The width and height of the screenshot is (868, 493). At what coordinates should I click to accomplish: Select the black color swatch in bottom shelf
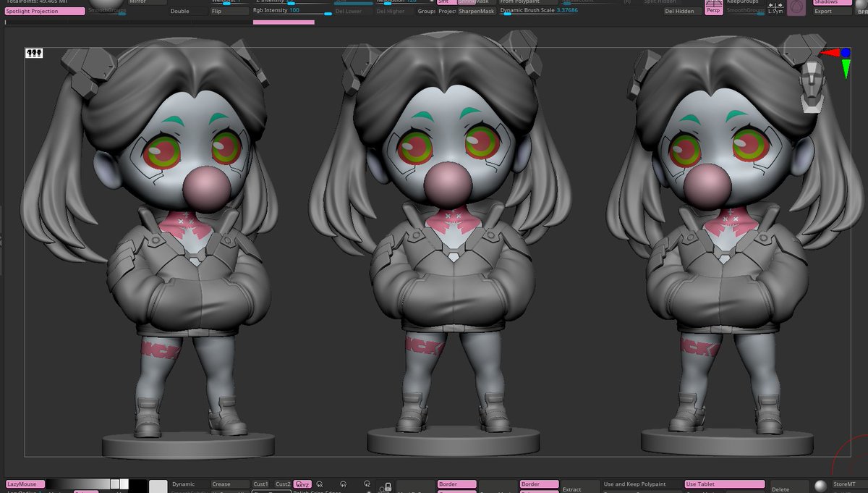click(x=138, y=486)
